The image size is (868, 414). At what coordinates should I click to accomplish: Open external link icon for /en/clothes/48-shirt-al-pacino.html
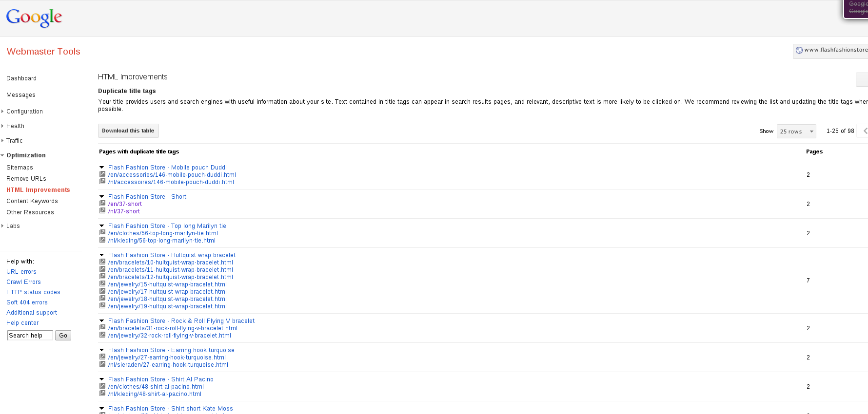(x=102, y=386)
